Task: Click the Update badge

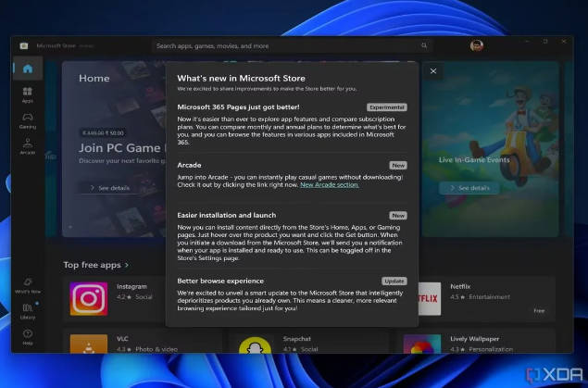Action: click(x=394, y=282)
